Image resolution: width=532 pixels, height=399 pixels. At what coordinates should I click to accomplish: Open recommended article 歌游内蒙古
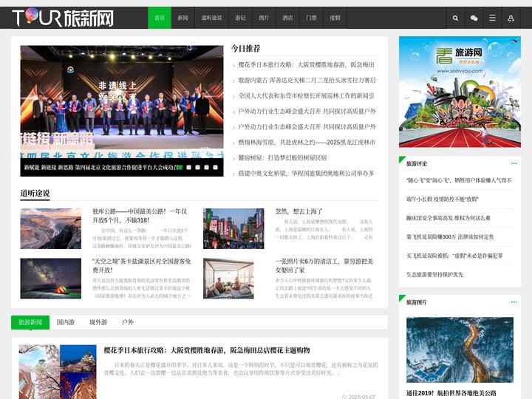[307, 81]
